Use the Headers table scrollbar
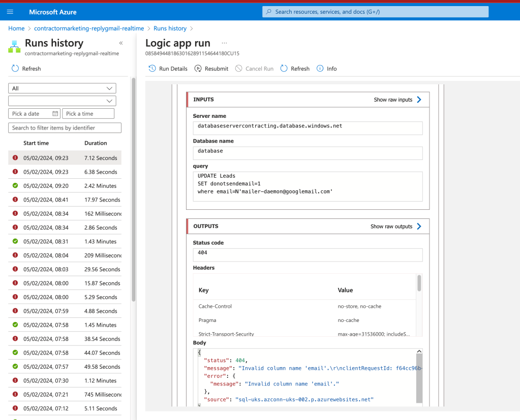This screenshot has width=520, height=420. [x=419, y=283]
